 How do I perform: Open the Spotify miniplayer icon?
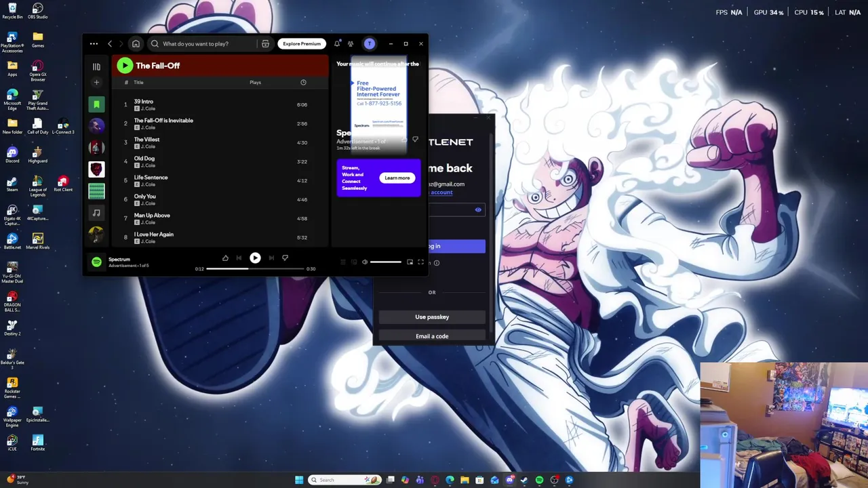410,262
